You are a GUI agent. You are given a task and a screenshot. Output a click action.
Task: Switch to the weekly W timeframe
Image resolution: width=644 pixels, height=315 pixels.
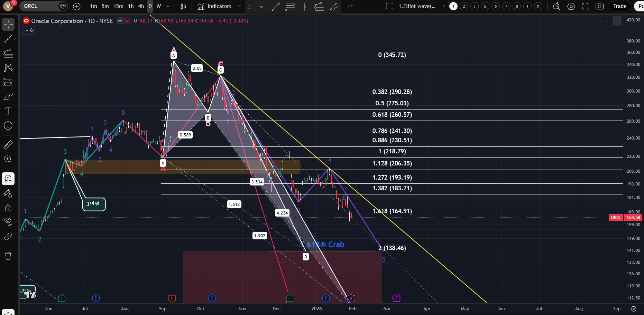point(159,6)
